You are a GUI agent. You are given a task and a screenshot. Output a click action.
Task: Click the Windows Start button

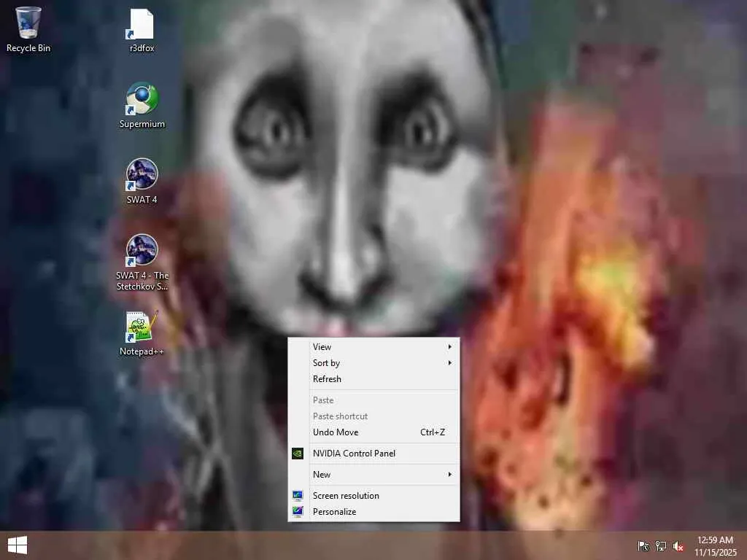(18, 545)
